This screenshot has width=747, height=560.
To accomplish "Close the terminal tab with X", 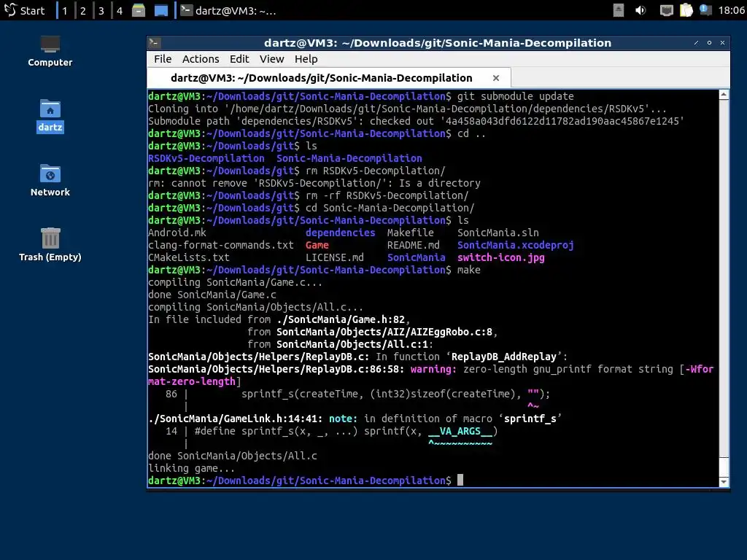I will pyautogui.click(x=496, y=78).
